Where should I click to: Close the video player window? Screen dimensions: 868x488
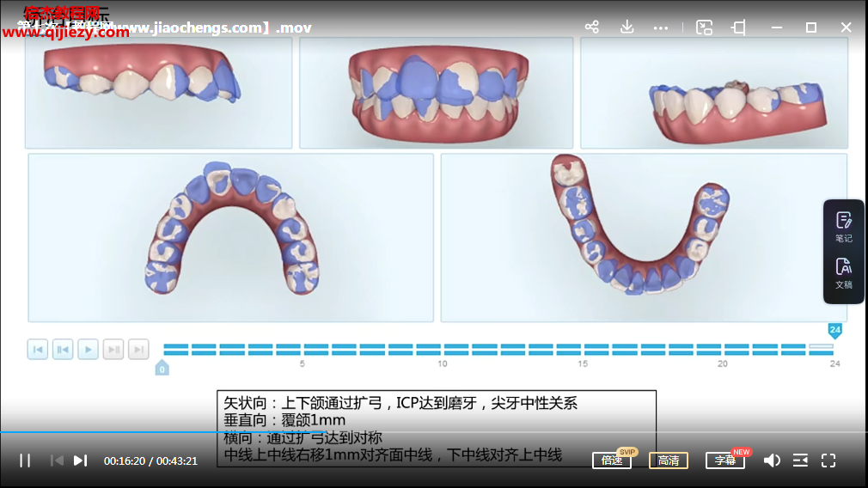846,27
